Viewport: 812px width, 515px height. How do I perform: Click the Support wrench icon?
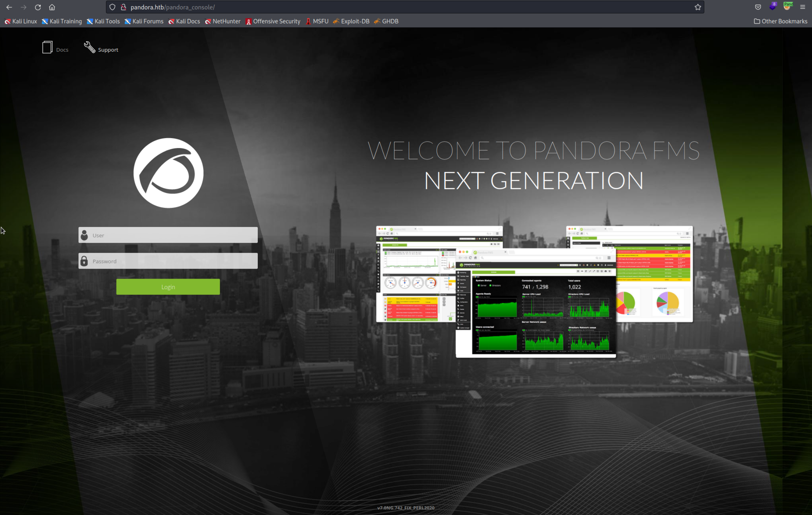tap(90, 47)
